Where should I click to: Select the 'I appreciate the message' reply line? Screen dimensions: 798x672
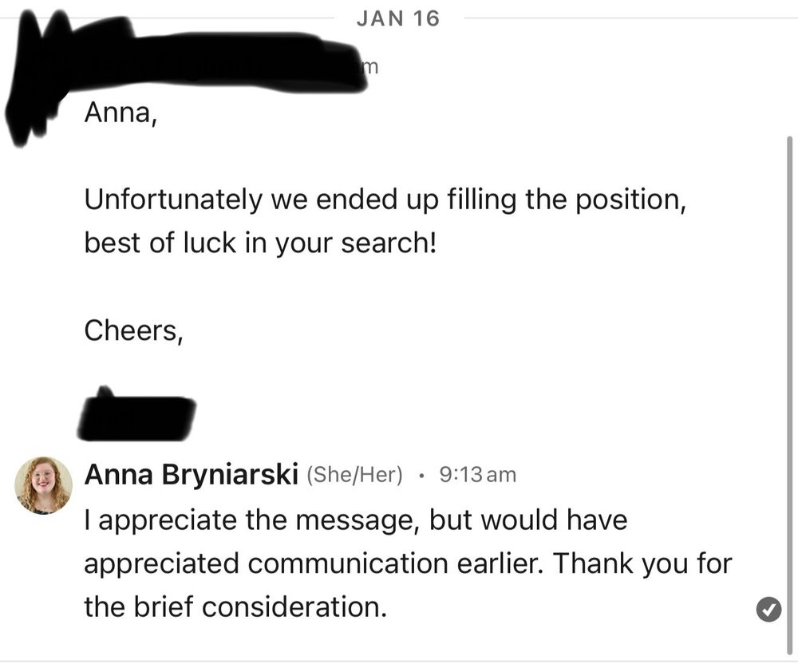point(356,521)
